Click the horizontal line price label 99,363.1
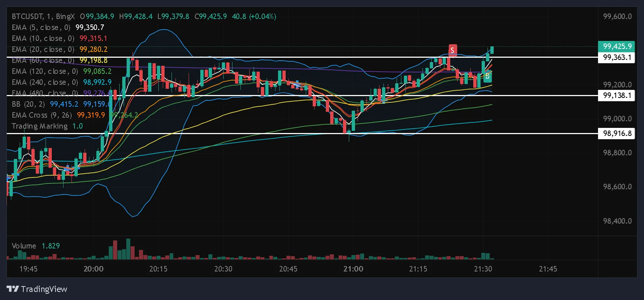The height and width of the screenshot is (300, 644). click(617, 57)
